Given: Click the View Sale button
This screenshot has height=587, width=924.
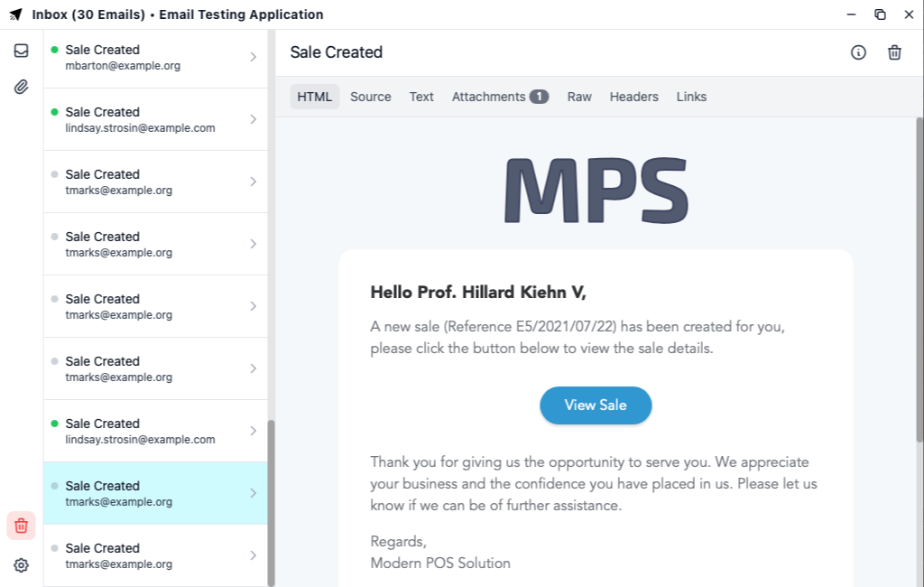Looking at the screenshot, I should coord(596,405).
